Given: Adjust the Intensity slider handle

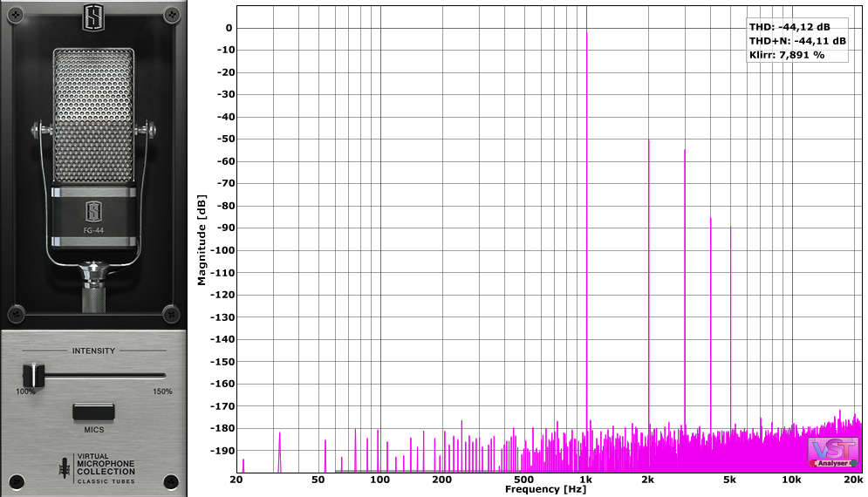Looking at the screenshot, I should click(x=33, y=375).
